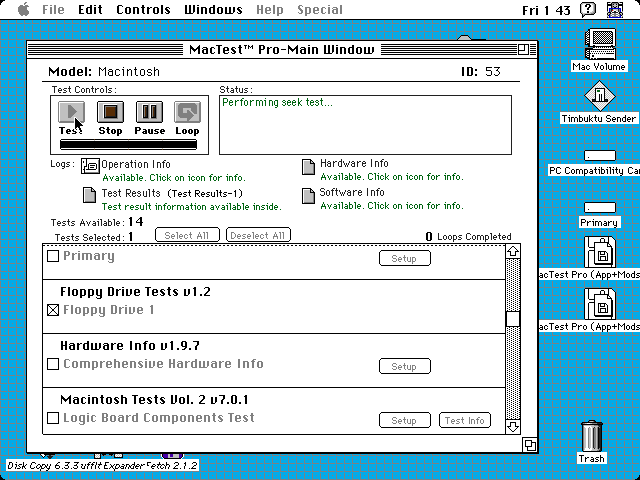The image size is (640, 480).
Task: Click the Fri 1 43 menu bar clock
Action: click(546, 10)
